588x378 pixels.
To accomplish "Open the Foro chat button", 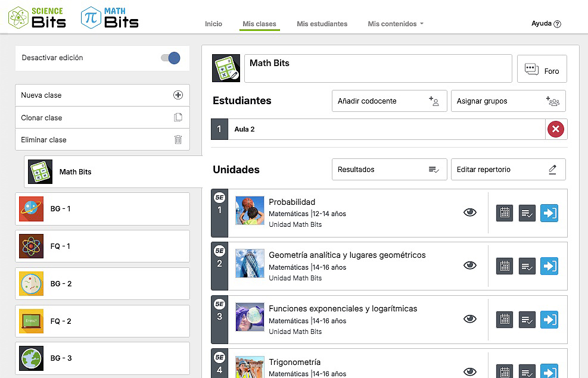I will click(542, 69).
